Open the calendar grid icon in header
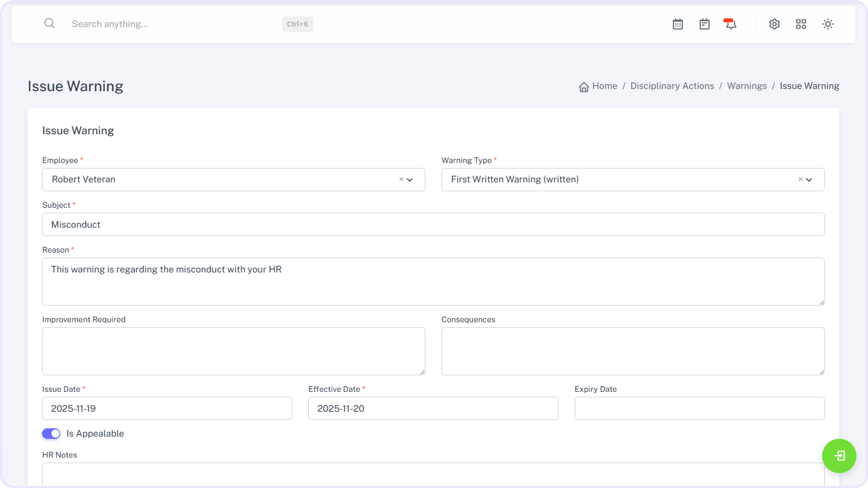The height and width of the screenshot is (488, 868). coord(677,24)
